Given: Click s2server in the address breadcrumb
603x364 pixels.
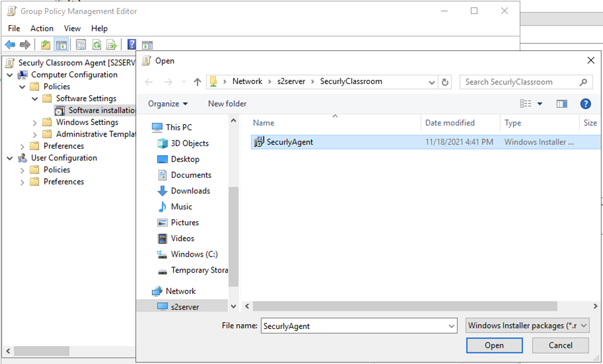Looking at the screenshot, I should (291, 81).
